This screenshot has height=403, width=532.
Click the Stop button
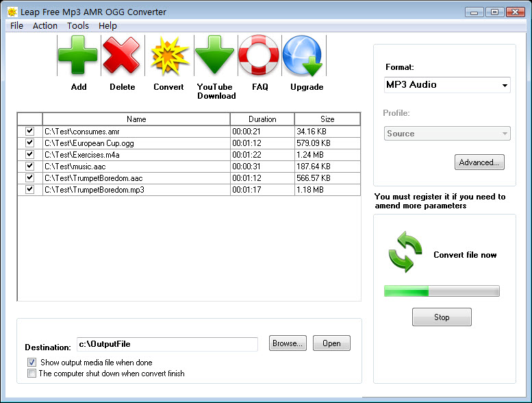click(x=442, y=317)
